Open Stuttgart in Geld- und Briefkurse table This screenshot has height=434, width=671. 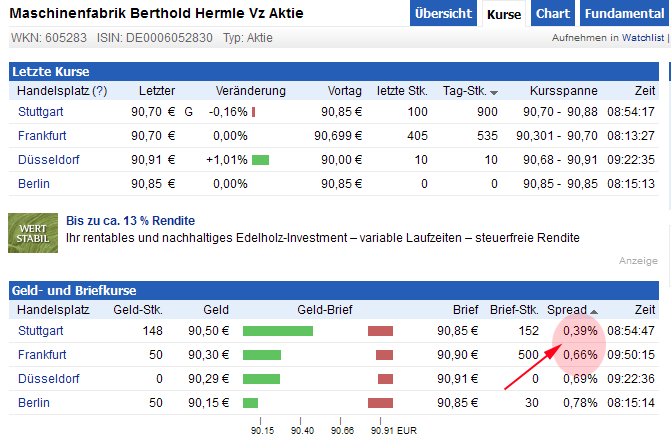click(x=41, y=331)
